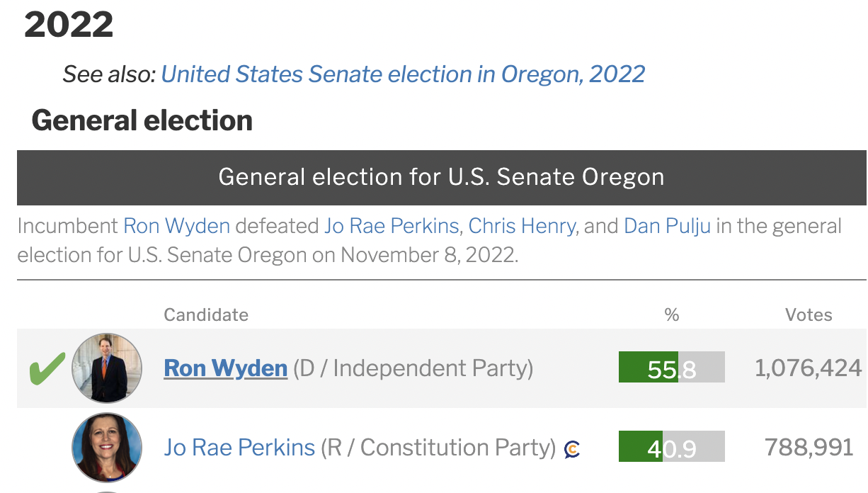The width and height of the screenshot is (868, 493).
Task: Click the green winner checkmark icon
Action: tap(47, 368)
